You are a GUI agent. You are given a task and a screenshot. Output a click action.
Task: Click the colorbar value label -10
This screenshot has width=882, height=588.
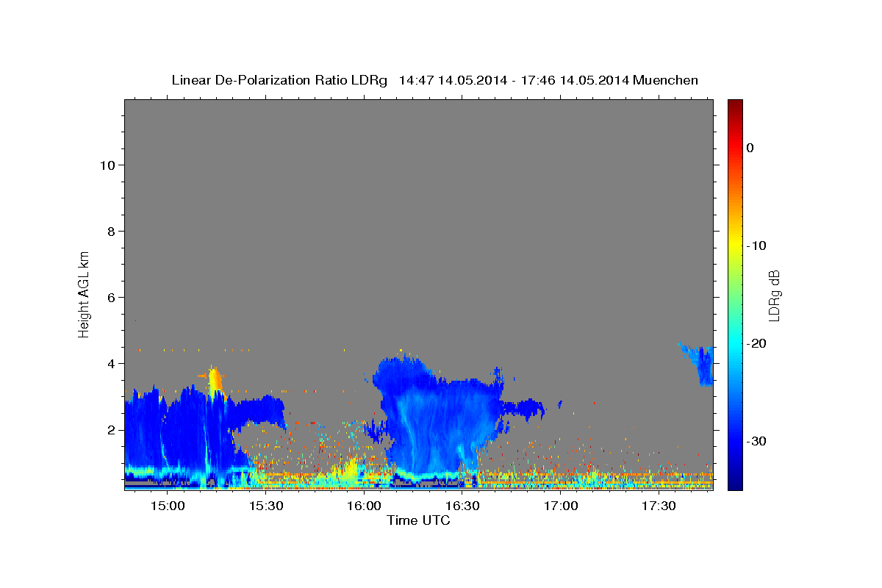pos(755,245)
